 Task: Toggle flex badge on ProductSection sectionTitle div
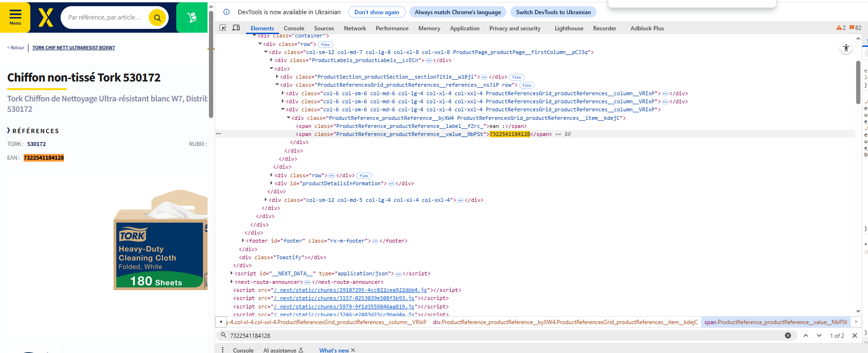coord(516,77)
